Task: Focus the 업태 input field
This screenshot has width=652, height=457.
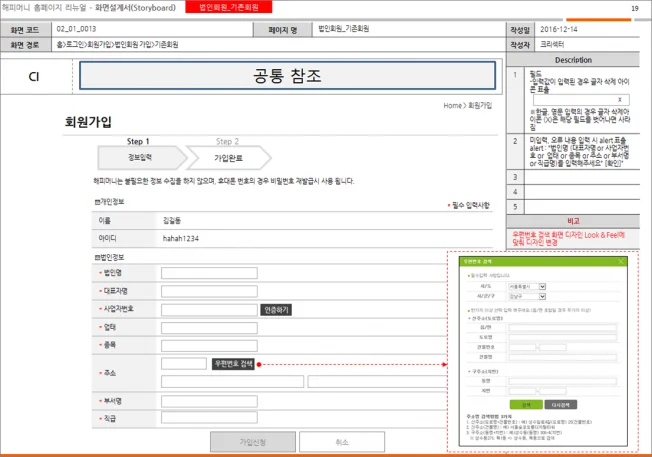Action: click(209, 328)
